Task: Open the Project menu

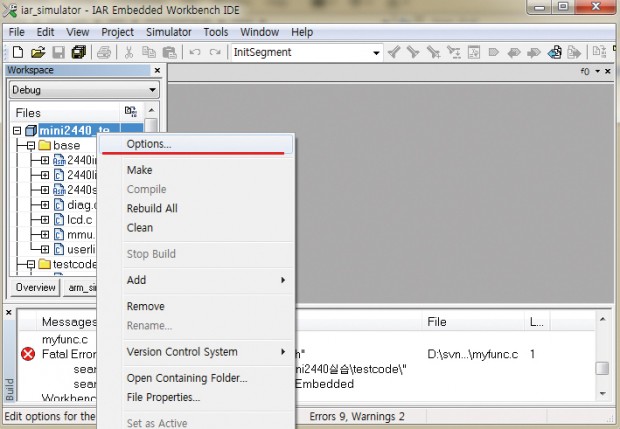Action: 117,32
